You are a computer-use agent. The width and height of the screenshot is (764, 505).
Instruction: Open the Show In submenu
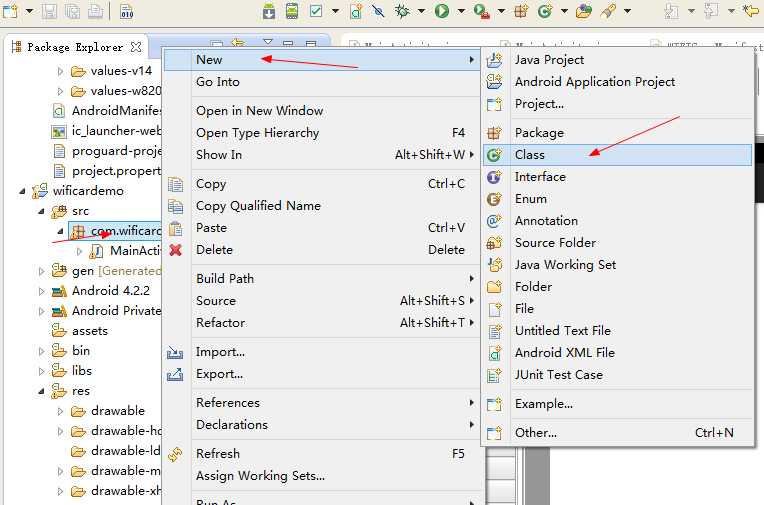point(322,155)
